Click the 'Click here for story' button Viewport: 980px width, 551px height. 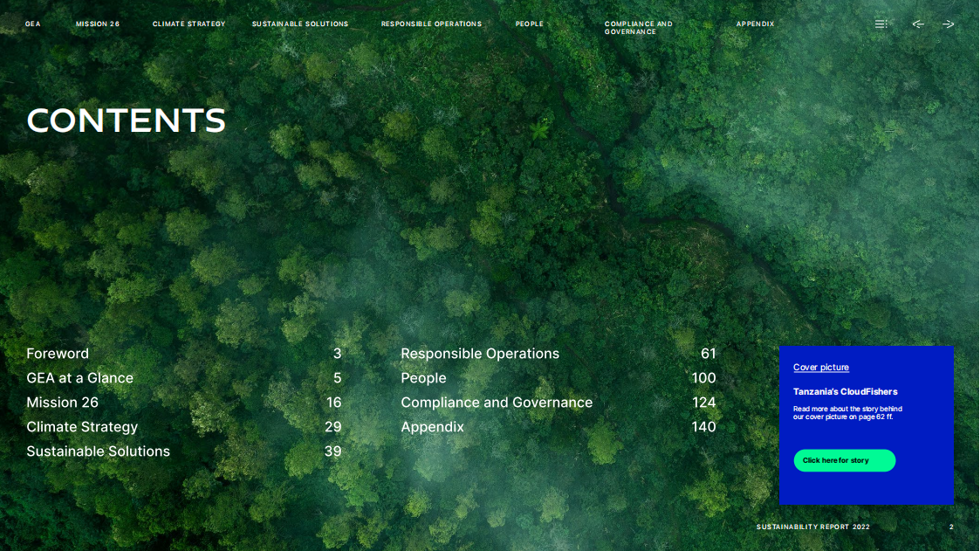point(844,460)
